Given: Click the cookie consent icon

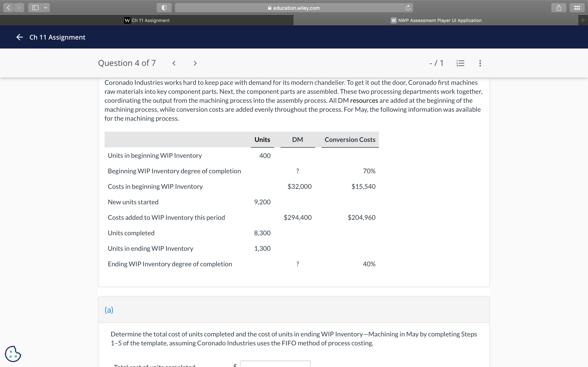Looking at the screenshot, I should (x=13, y=354).
